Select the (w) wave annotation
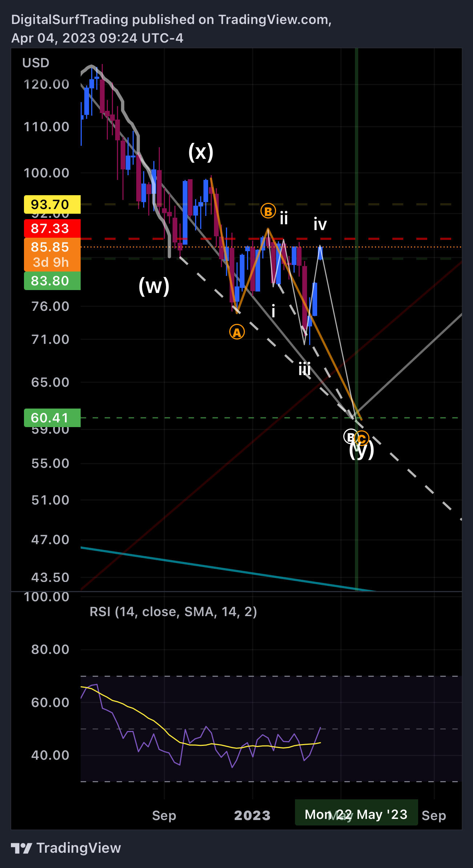 tap(154, 286)
